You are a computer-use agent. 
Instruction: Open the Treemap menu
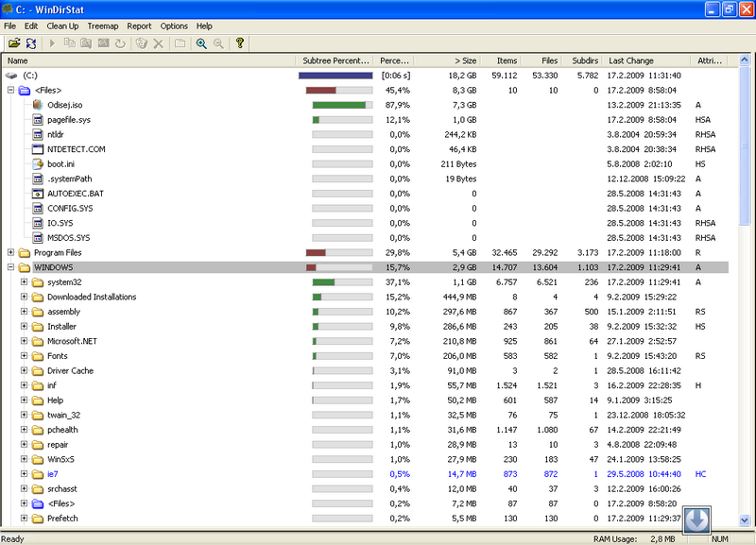pos(103,26)
